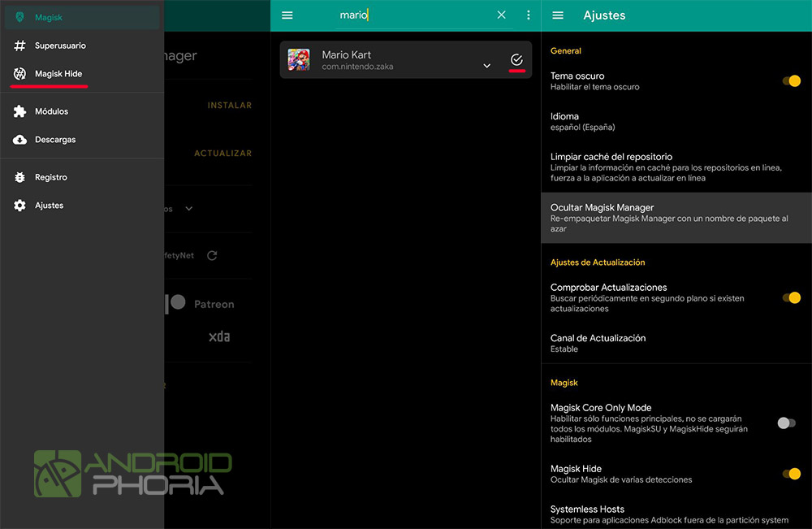Clear the search text with X icon
The height and width of the screenshot is (529, 812).
click(501, 15)
